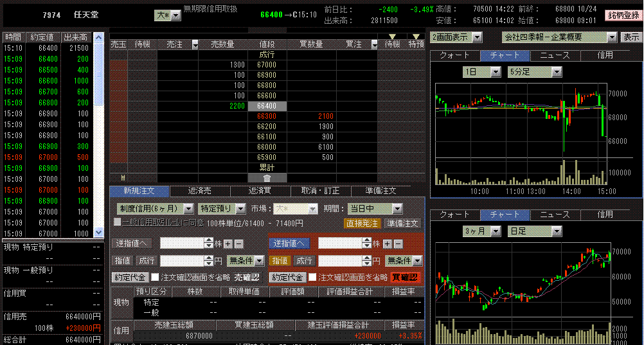Click the minus button for buy share quantity
This screenshot has height=345, width=644.
coord(397,243)
